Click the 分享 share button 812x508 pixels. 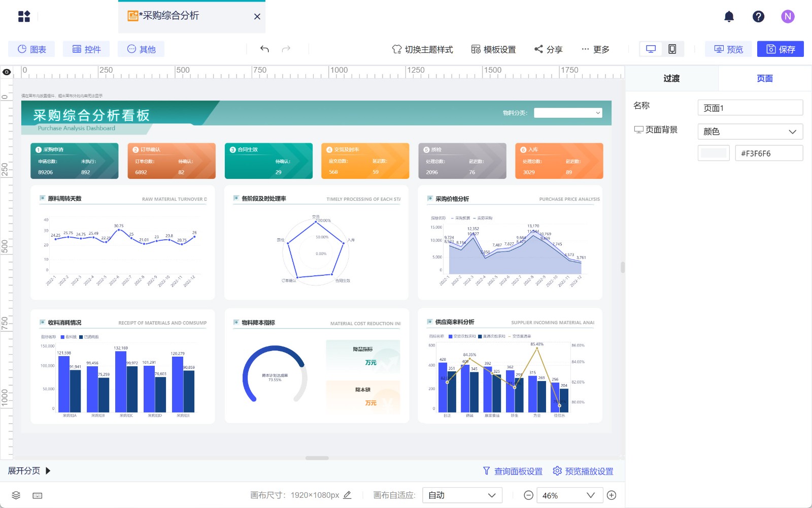(548, 49)
